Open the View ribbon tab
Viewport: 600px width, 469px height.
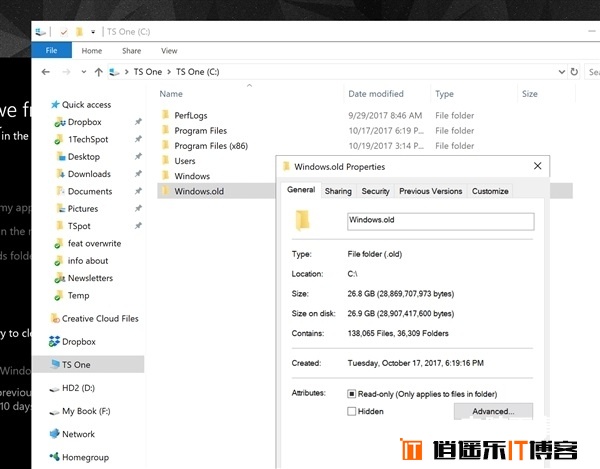click(169, 51)
